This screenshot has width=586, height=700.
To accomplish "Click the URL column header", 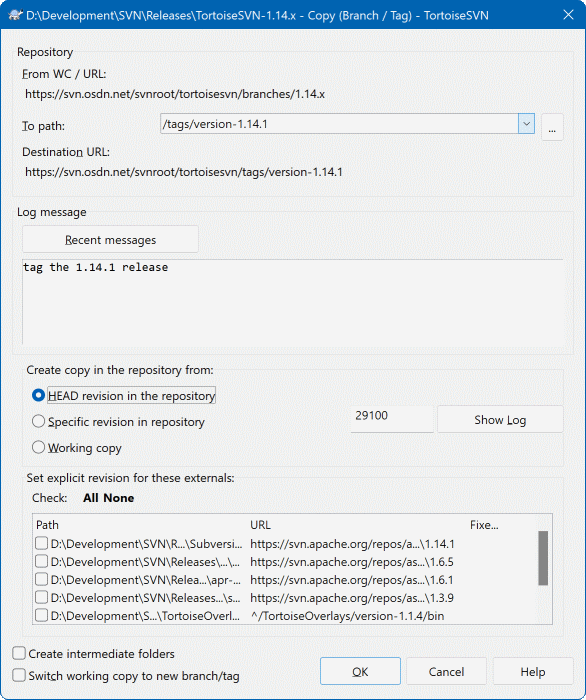I will pyautogui.click(x=357, y=525).
